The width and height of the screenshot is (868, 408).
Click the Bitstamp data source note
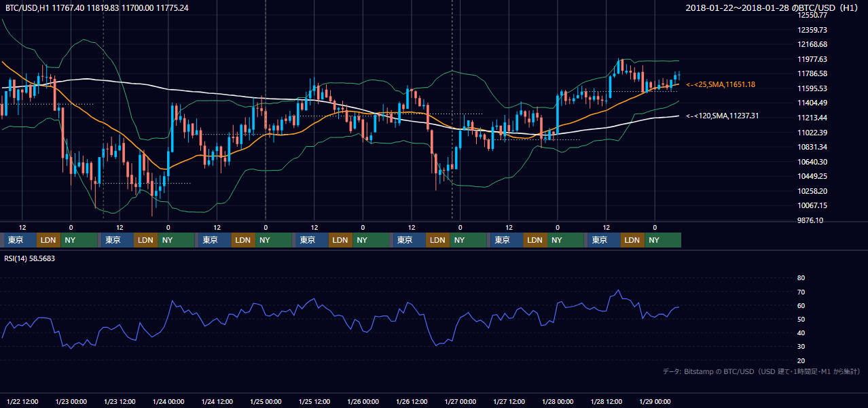pyautogui.click(x=761, y=371)
